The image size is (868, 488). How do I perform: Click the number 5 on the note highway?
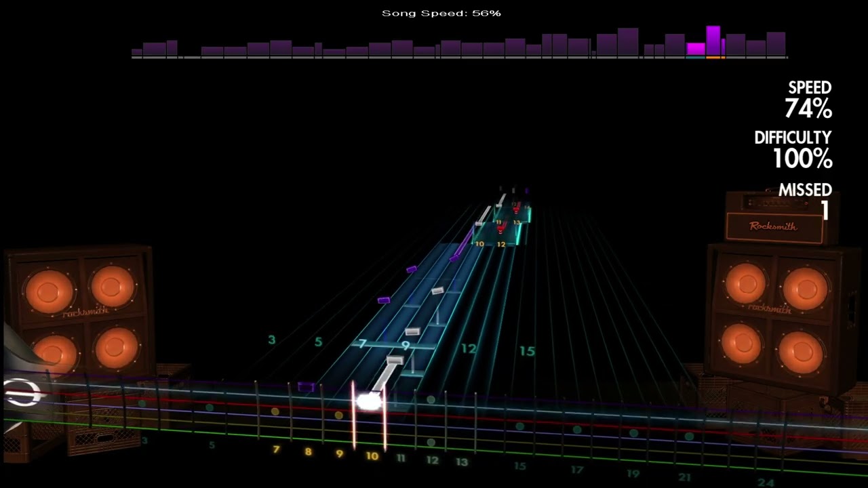tap(318, 342)
